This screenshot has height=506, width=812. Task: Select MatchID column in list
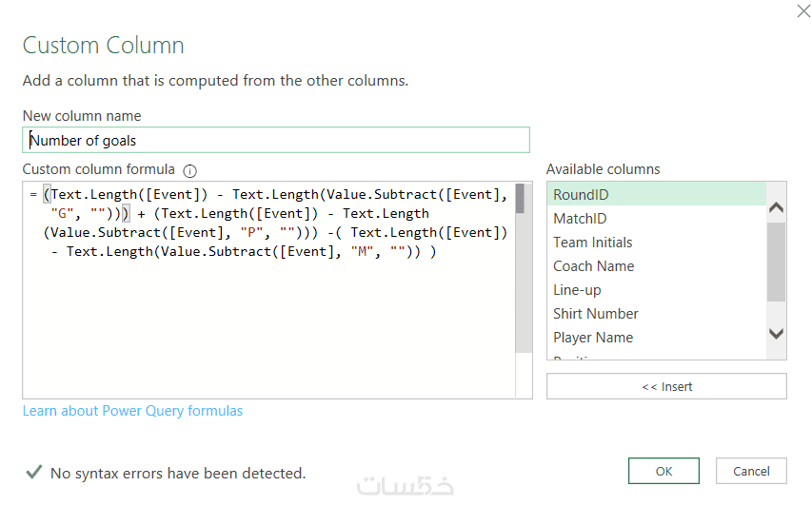[580, 219]
